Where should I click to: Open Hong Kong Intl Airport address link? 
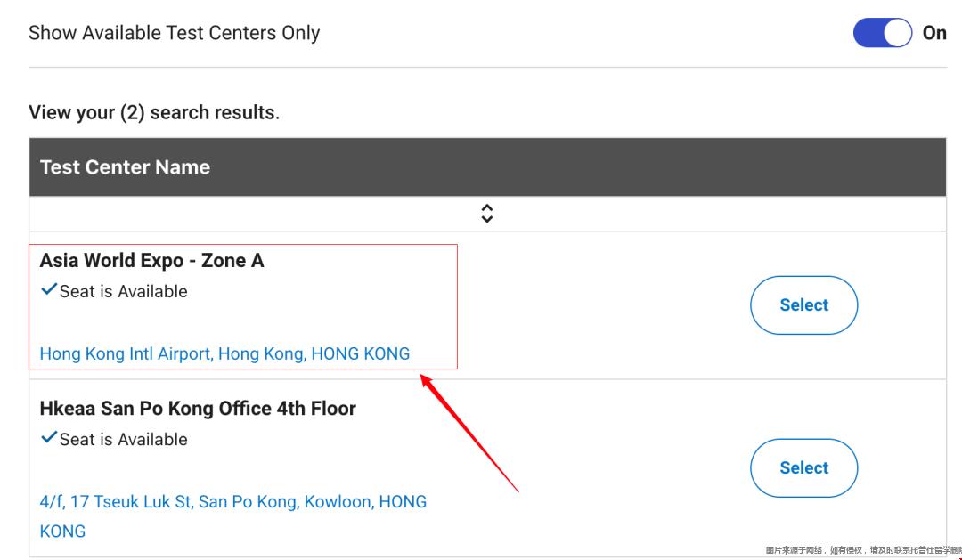pos(224,353)
